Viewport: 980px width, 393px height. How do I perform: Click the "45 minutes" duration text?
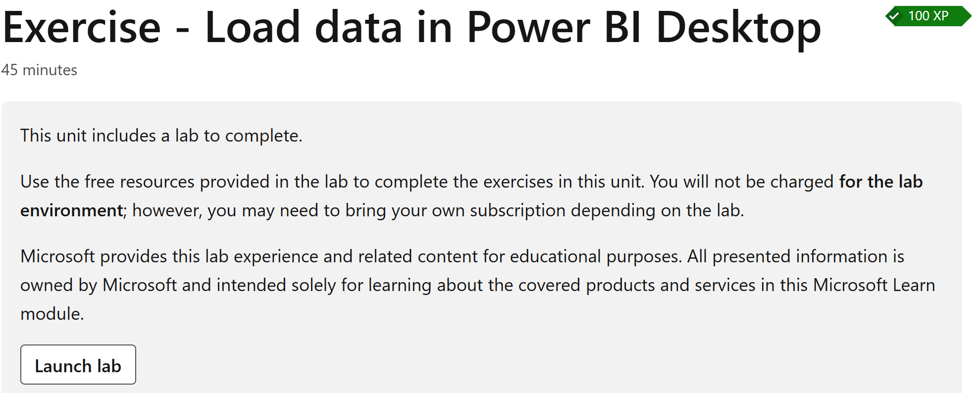click(39, 70)
